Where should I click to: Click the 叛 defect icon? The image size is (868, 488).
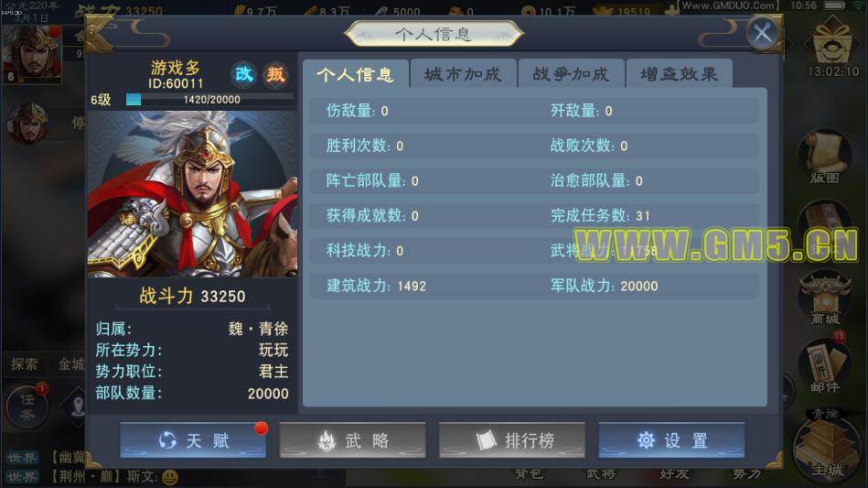[275, 74]
